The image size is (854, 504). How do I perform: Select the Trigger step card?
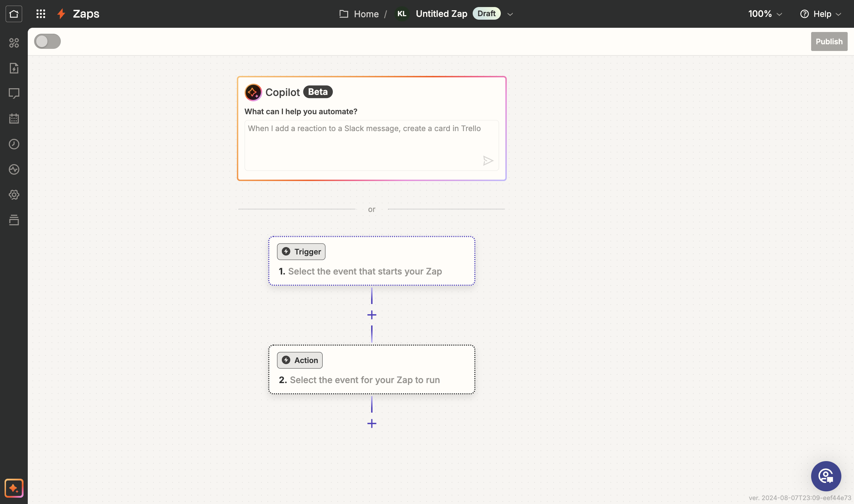pyautogui.click(x=371, y=261)
